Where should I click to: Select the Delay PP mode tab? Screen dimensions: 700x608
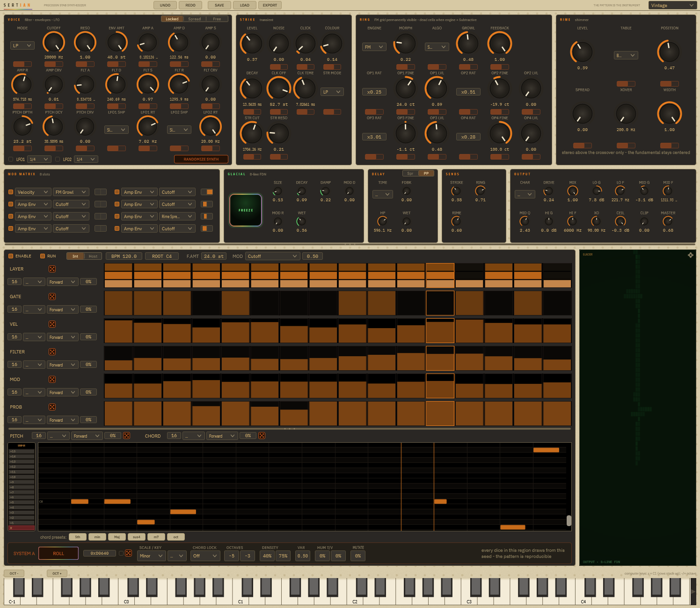pos(426,173)
